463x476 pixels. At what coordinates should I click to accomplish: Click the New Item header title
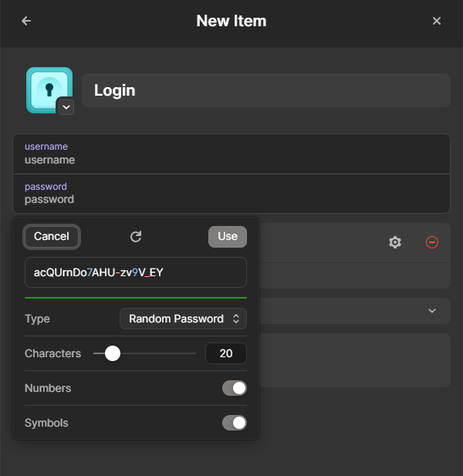(231, 21)
